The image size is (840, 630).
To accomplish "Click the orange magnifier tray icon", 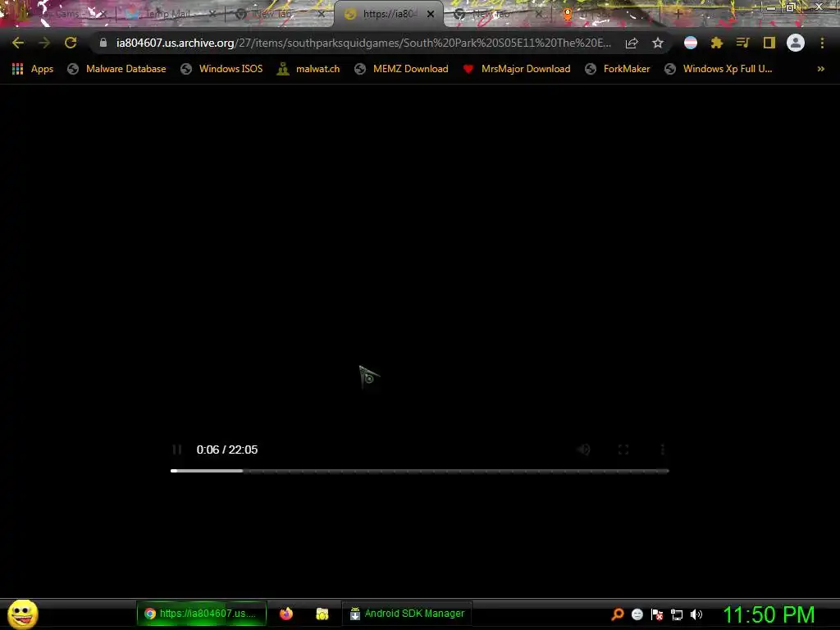I will pyautogui.click(x=618, y=614).
